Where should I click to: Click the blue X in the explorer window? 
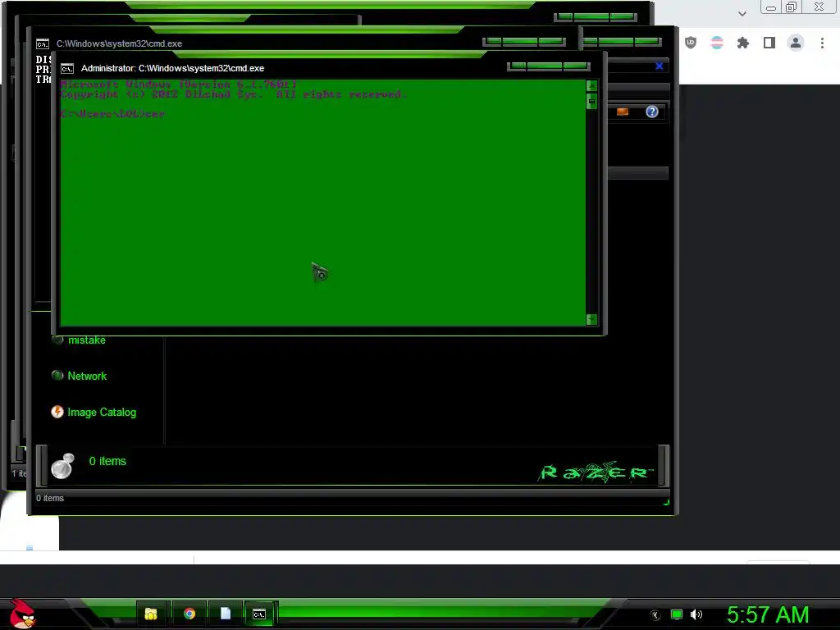tap(660, 66)
